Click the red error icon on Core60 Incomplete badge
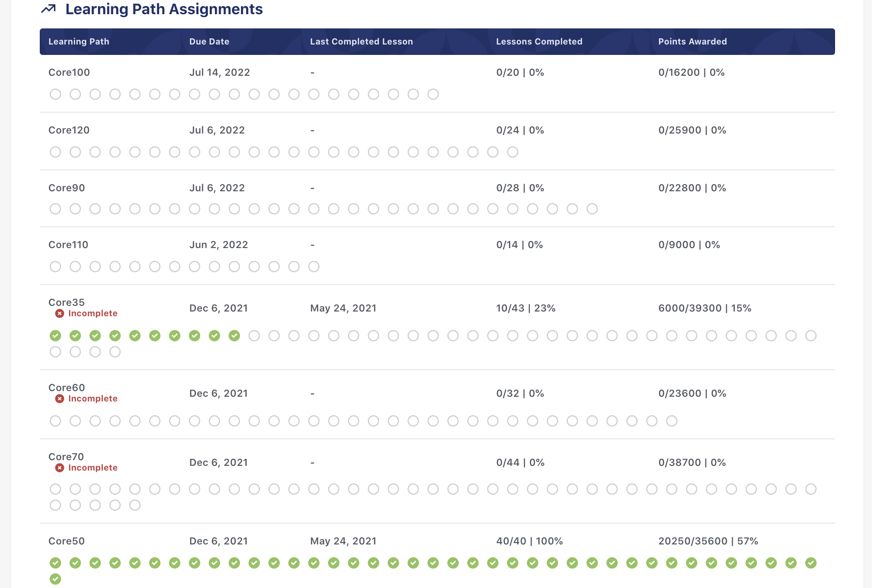Viewport: 872px width, 588px height. tap(60, 398)
